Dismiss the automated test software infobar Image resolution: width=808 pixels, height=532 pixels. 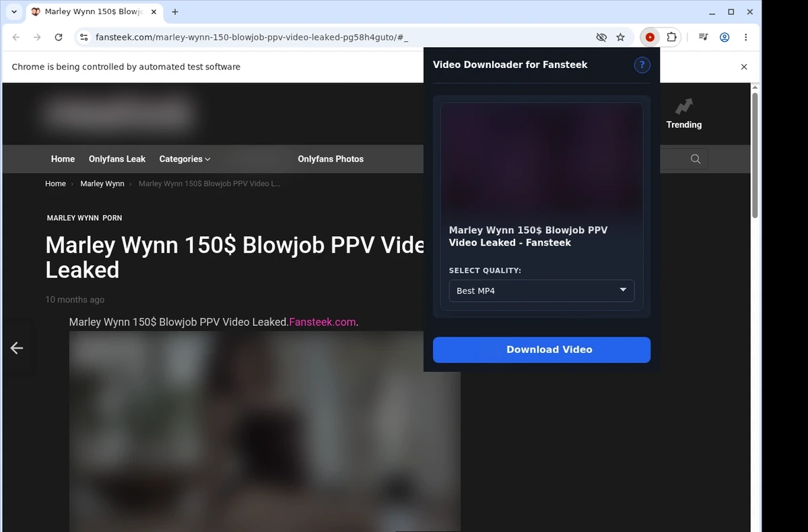tap(744, 67)
